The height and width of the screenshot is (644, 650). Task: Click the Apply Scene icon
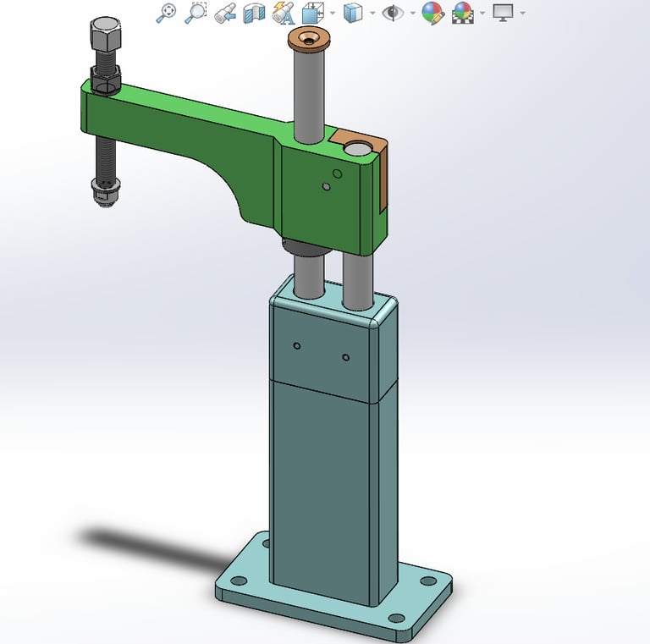[463, 14]
